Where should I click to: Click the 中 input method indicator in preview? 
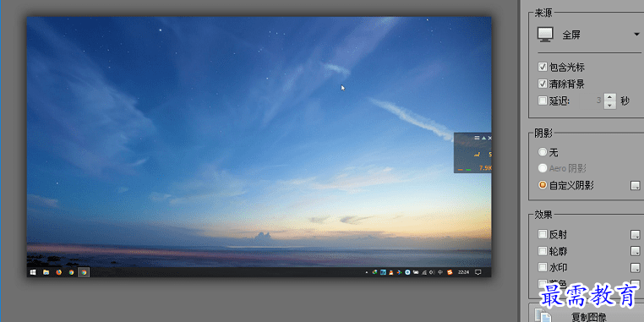pos(439,272)
